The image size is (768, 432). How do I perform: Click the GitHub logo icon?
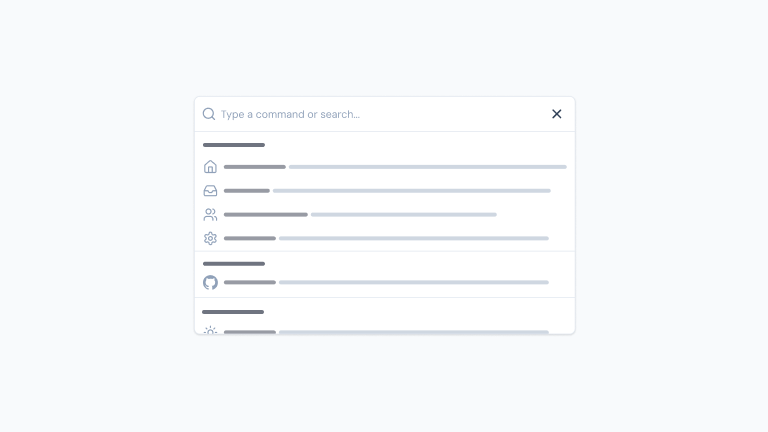pyautogui.click(x=210, y=283)
